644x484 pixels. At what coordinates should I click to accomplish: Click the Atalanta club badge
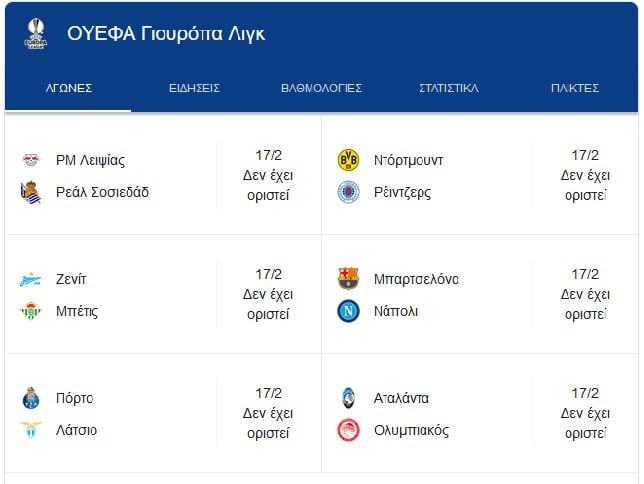point(348,398)
